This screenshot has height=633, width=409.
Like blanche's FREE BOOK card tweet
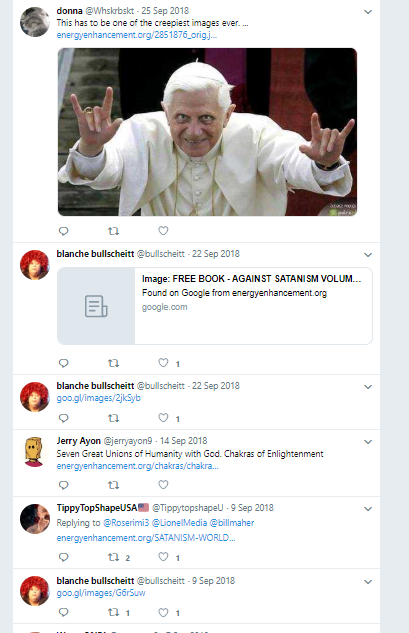point(163,363)
